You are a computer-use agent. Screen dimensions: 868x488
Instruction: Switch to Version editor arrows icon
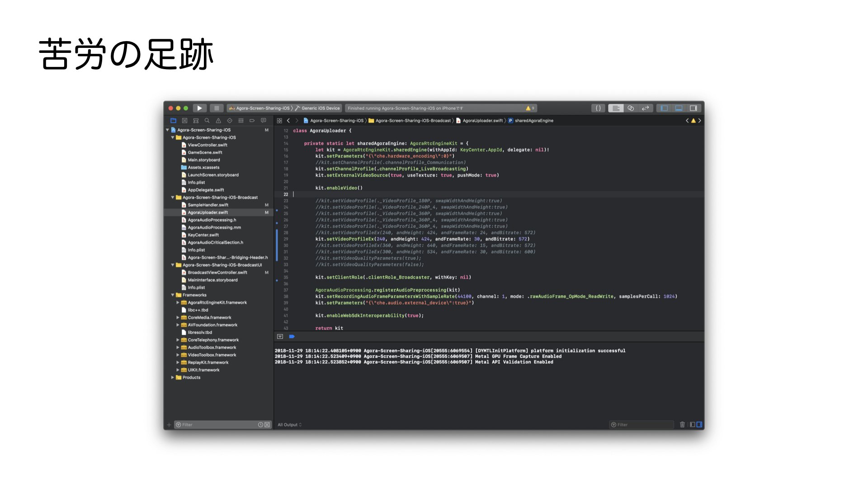click(x=645, y=108)
